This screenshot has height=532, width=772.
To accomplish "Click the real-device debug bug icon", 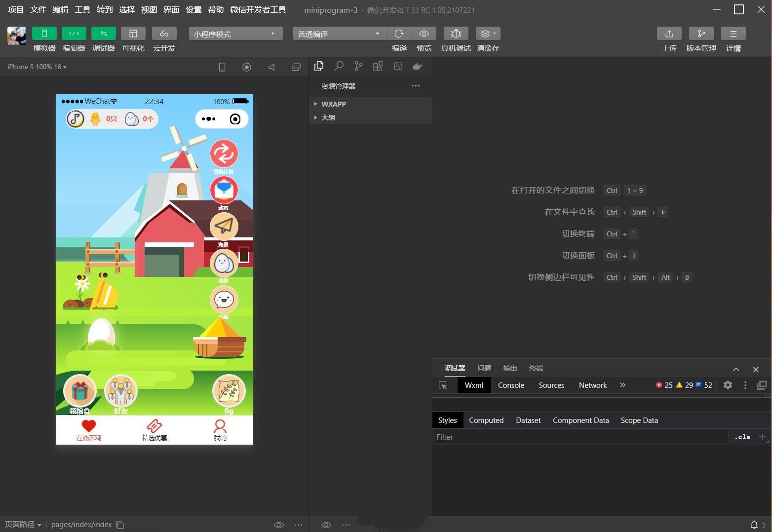I will click(x=456, y=34).
